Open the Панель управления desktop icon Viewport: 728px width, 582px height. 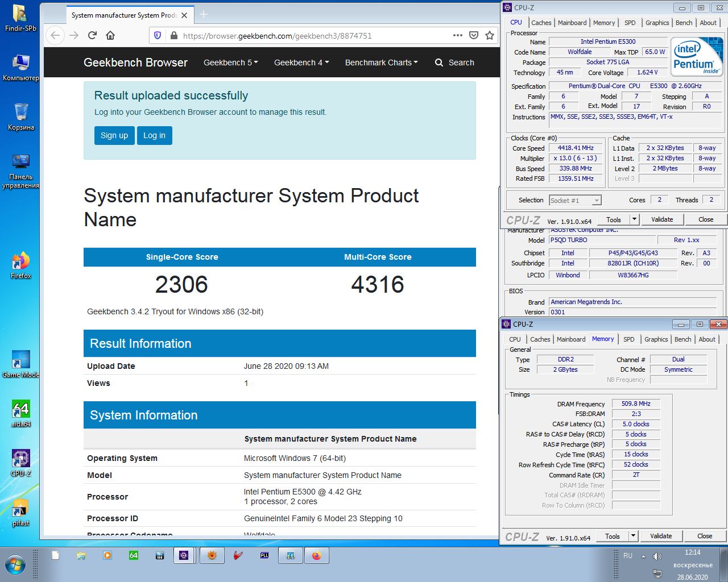pyautogui.click(x=20, y=171)
